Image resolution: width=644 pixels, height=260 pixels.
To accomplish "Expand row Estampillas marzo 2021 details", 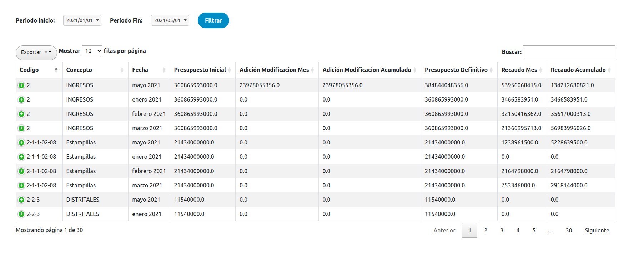I will click(x=21, y=186).
